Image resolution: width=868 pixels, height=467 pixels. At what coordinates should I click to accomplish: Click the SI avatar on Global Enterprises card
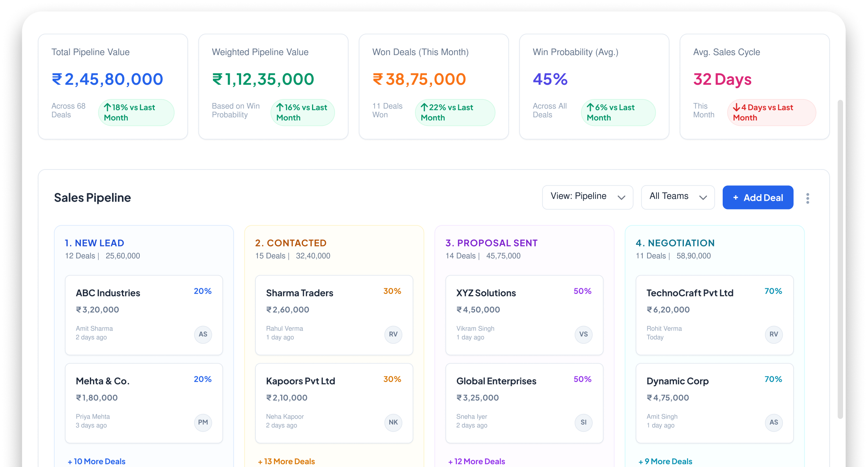tap(583, 422)
